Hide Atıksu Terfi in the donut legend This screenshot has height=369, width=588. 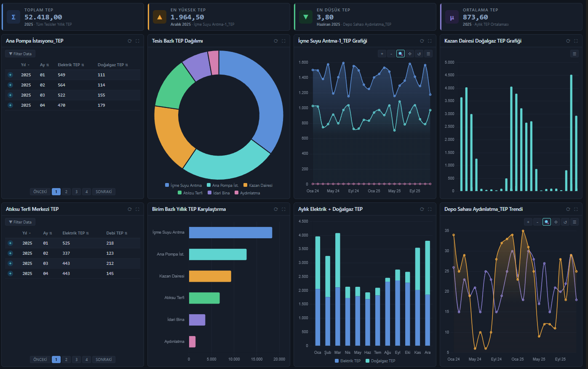click(x=190, y=193)
